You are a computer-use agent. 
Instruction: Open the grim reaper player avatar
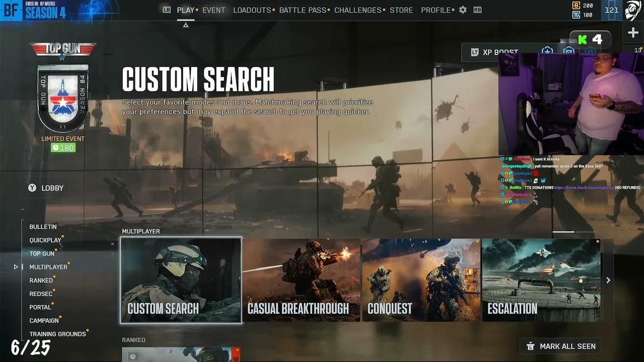click(x=632, y=10)
